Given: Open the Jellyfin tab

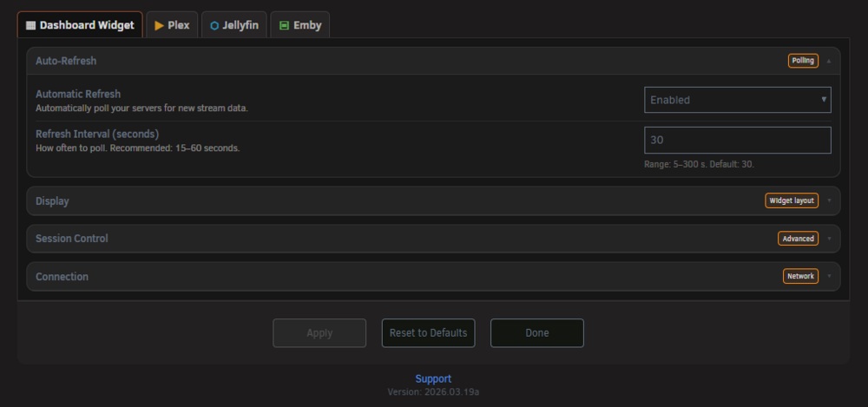Looking at the screenshot, I should 234,25.
